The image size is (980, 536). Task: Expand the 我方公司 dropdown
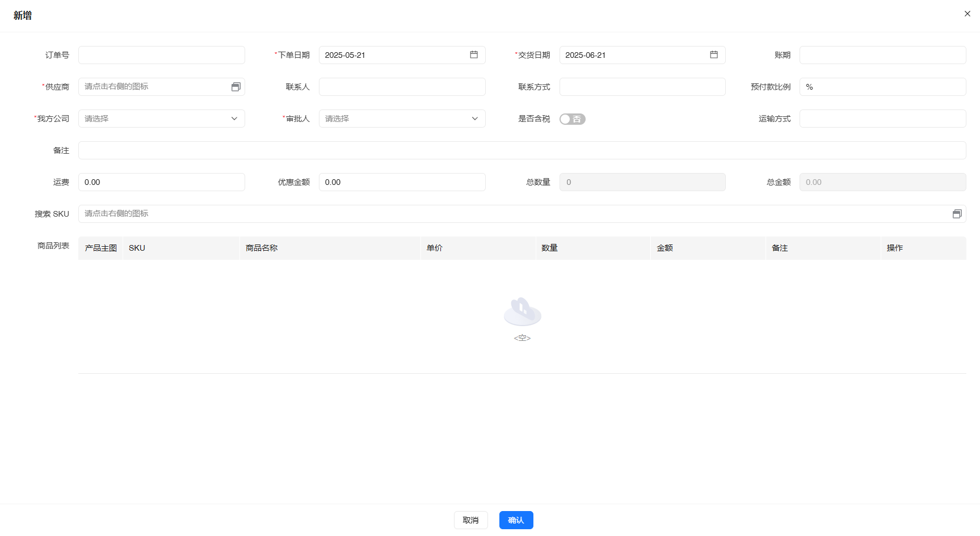(162, 119)
